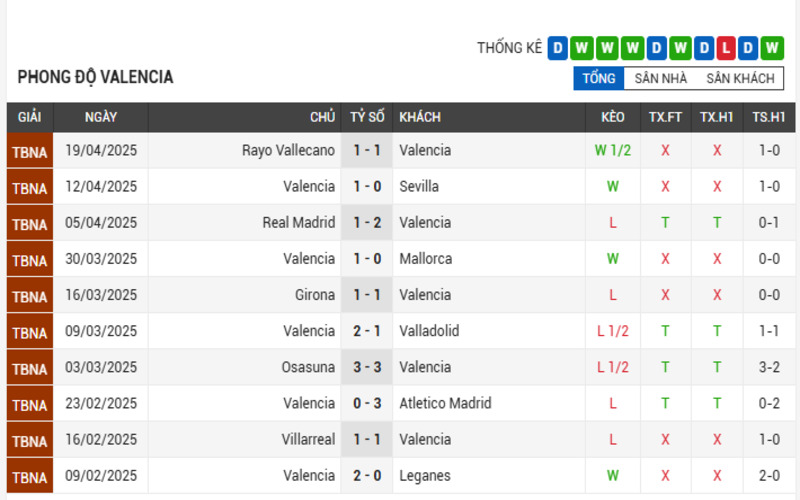800x500 pixels.
Task: Open the Rayo Vallecano team link
Action: click(x=288, y=151)
